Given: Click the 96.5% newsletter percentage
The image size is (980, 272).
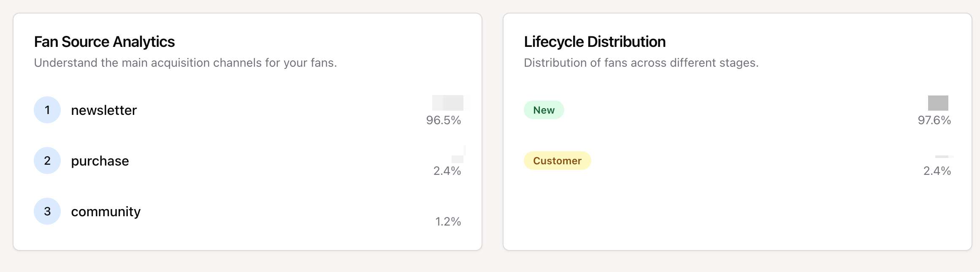Looking at the screenshot, I should click(443, 120).
